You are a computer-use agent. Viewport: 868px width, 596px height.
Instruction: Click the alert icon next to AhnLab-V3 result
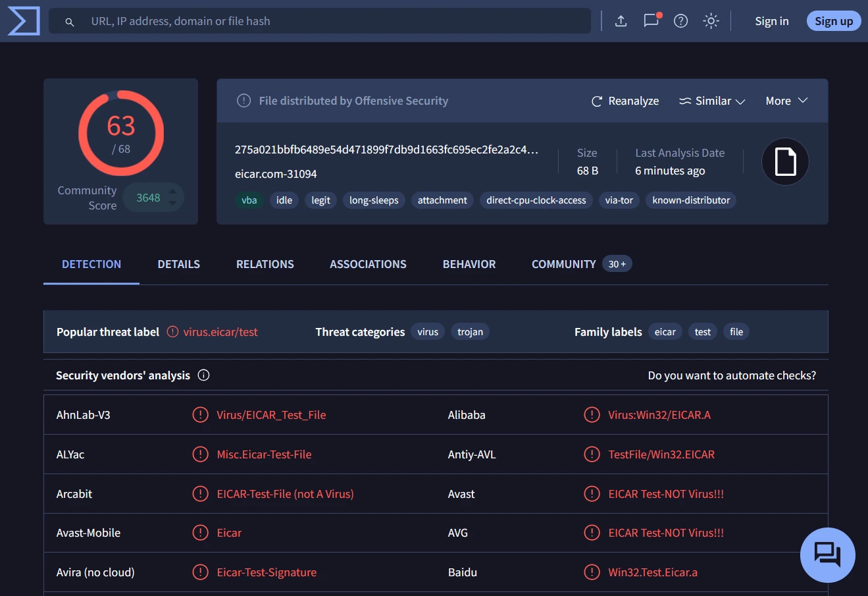pyautogui.click(x=200, y=414)
